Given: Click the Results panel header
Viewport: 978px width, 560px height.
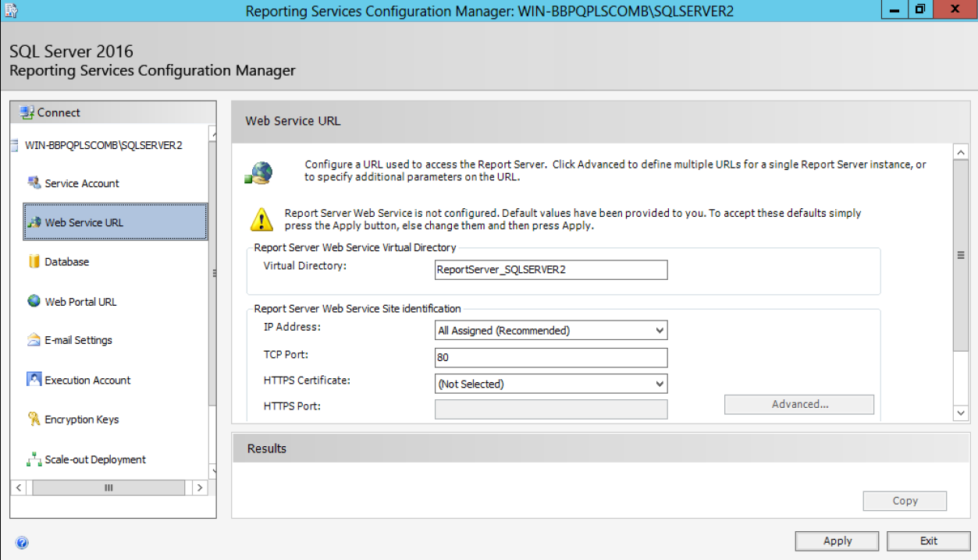Looking at the screenshot, I should (x=600, y=448).
